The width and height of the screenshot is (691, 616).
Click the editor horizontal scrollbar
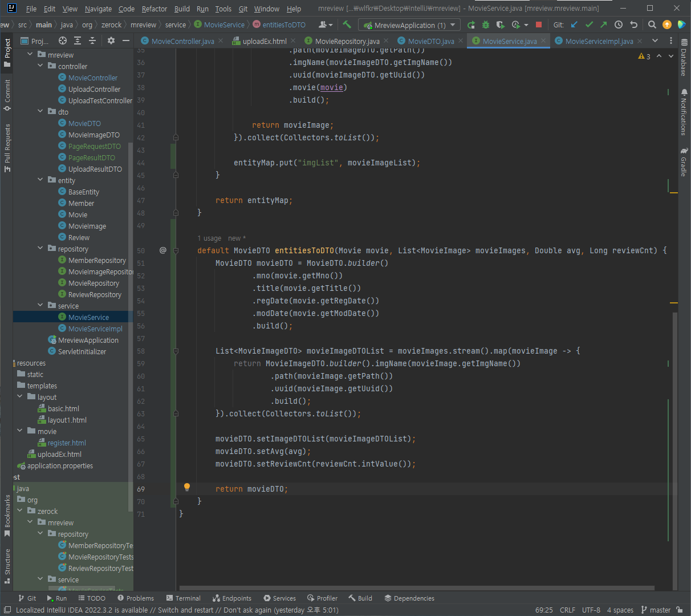[x=416, y=587]
